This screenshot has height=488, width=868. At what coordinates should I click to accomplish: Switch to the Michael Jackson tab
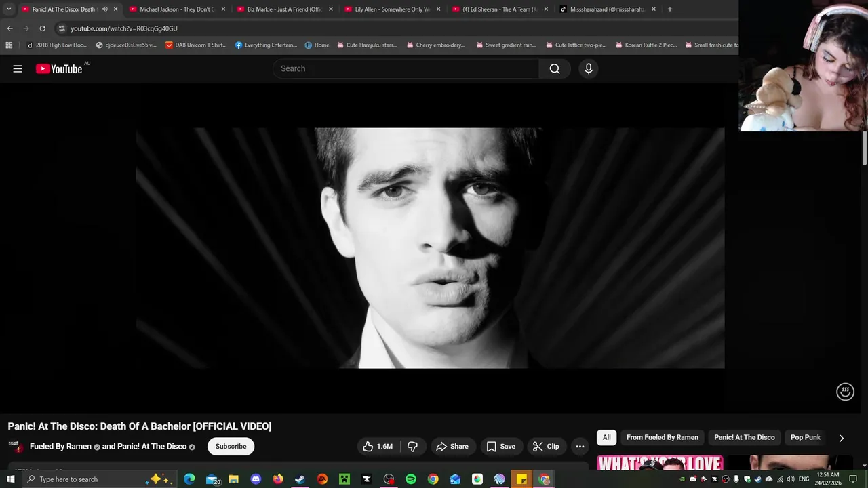[176, 9]
